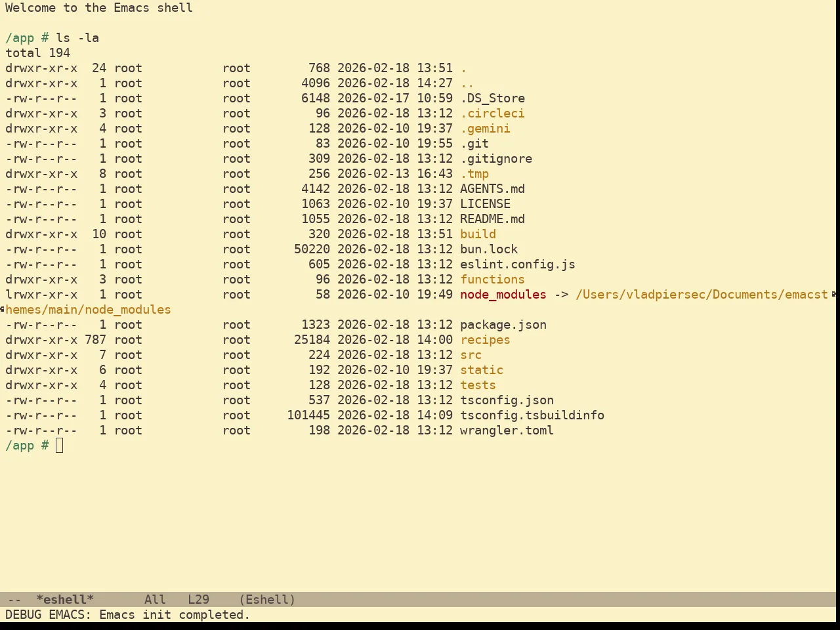The height and width of the screenshot is (630, 840).
Task: Select the .circleci directory entry
Action: coord(492,114)
